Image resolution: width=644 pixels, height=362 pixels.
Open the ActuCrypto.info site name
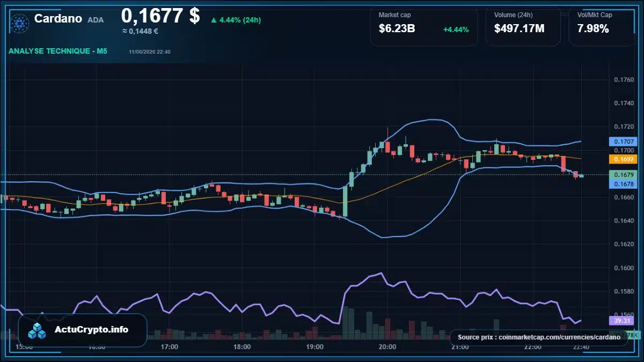point(92,330)
